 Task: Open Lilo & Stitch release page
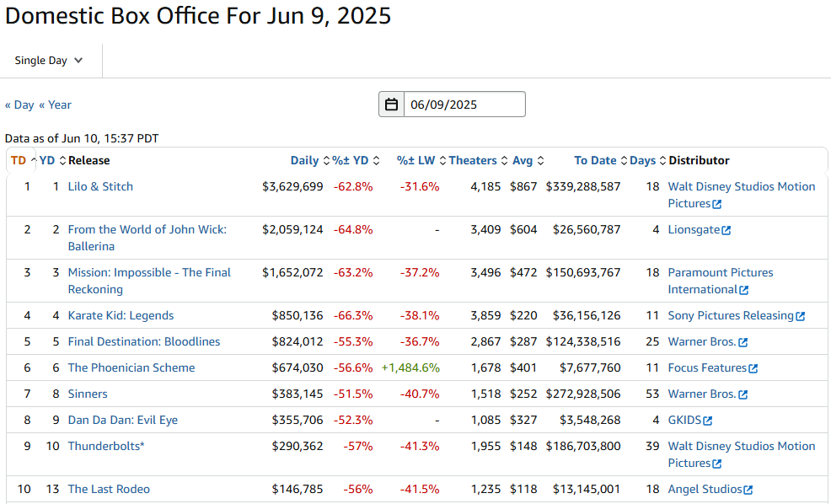(100, 186)
